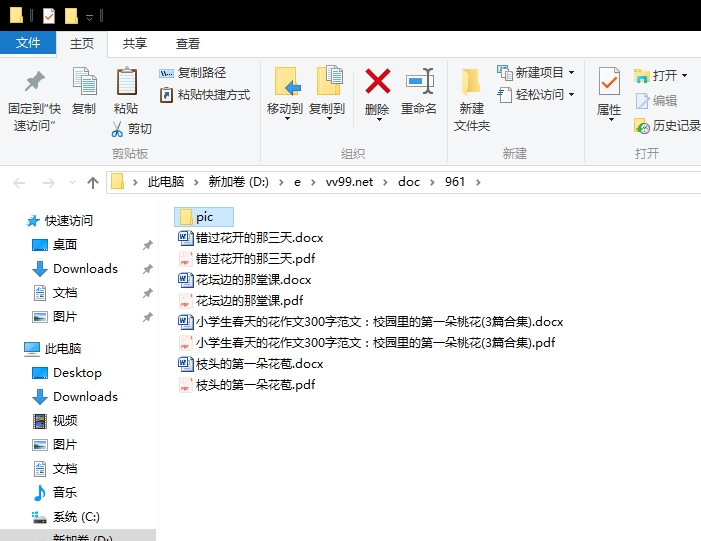
Task: Click the address bar folder icon
Action: tap(117, 182)
